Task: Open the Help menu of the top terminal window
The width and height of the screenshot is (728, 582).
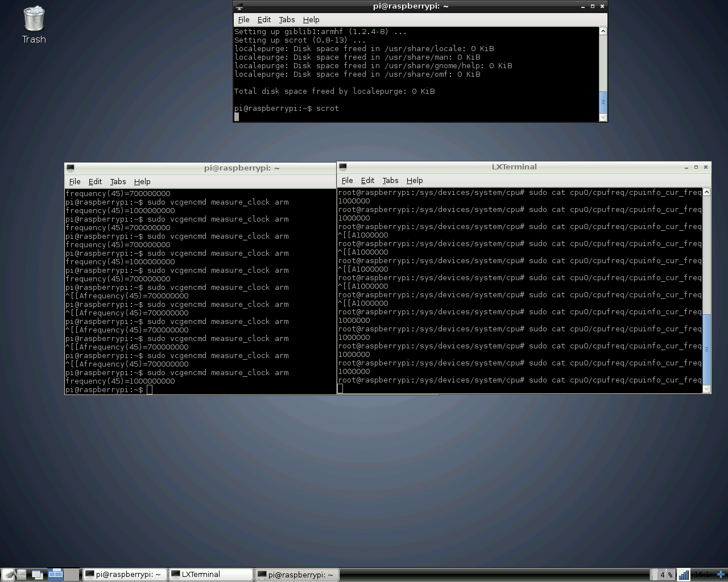Action: click(311, 19)
